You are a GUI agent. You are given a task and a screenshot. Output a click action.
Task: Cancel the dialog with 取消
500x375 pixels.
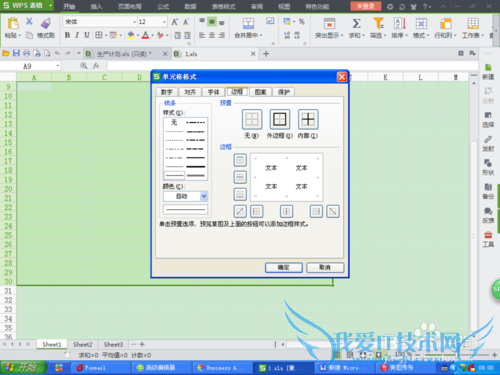click(325, 267)
